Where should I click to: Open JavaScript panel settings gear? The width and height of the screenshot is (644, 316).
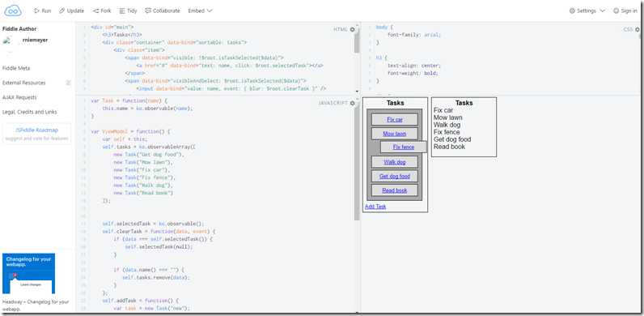click(x=352, y=103)
